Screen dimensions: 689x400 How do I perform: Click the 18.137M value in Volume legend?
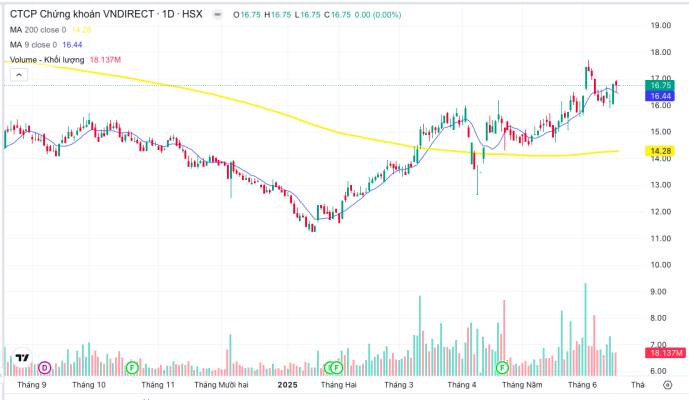pyautogui.click(x=105, y=60)
